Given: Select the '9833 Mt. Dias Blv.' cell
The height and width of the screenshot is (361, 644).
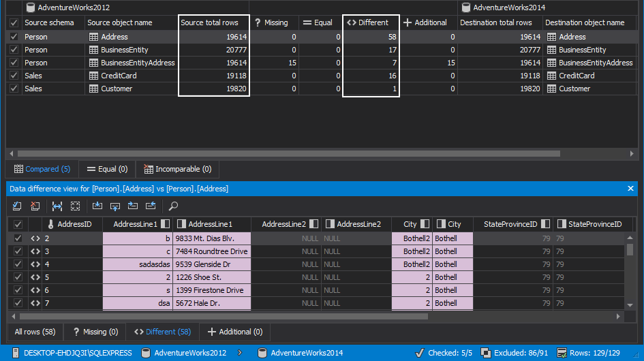Looking at the screenshot, I should [x=212, y=238].
